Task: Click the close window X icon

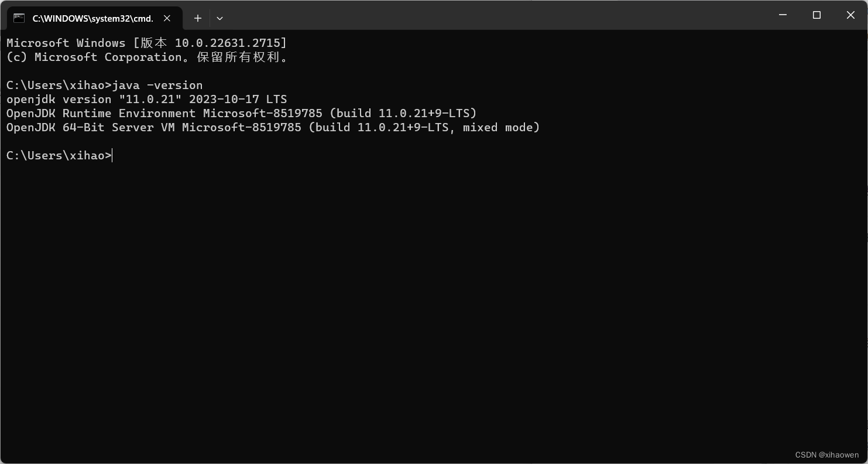Action: click(850, 15)
